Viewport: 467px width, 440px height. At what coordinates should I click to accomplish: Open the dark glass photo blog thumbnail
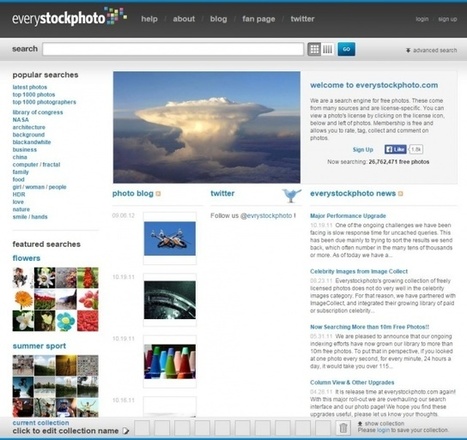(x=170, y=300)
